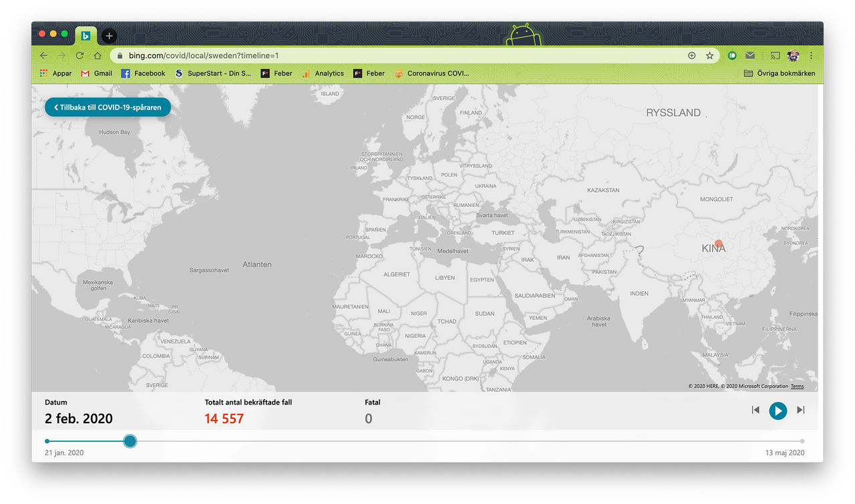The width and height of the screenshot is (855, 504).
Task: Open the Gmail bookmark
Action: click(x=96, y=73)
